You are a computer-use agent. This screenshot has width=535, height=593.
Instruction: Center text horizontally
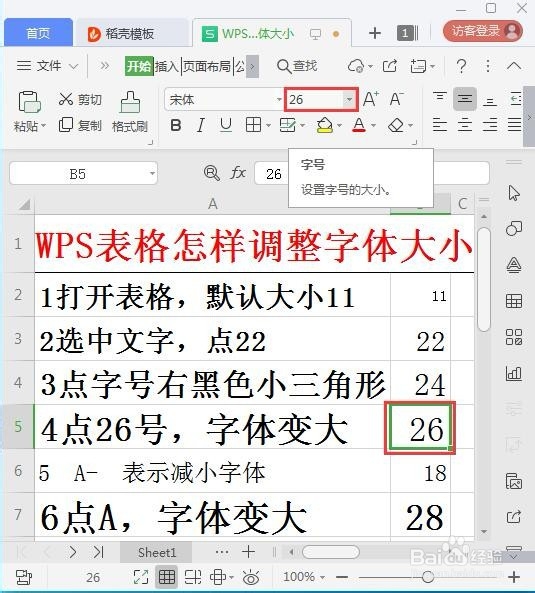[x=465, y=124]
